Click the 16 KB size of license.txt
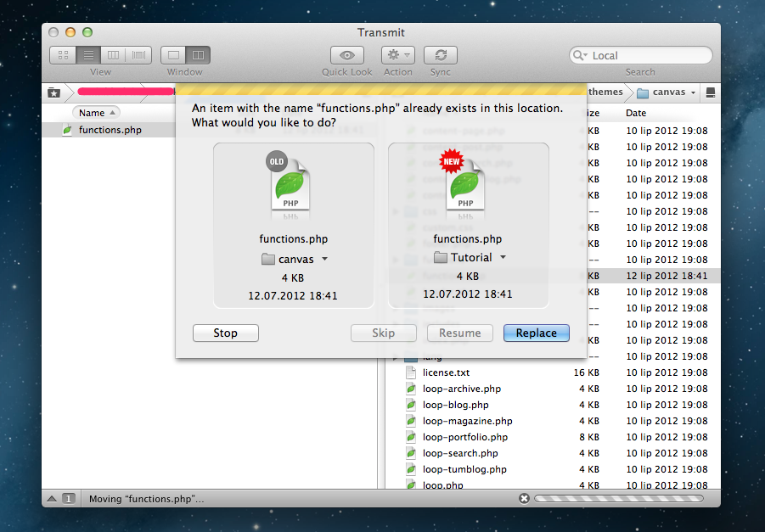765x532 pixels. (586, 372)
